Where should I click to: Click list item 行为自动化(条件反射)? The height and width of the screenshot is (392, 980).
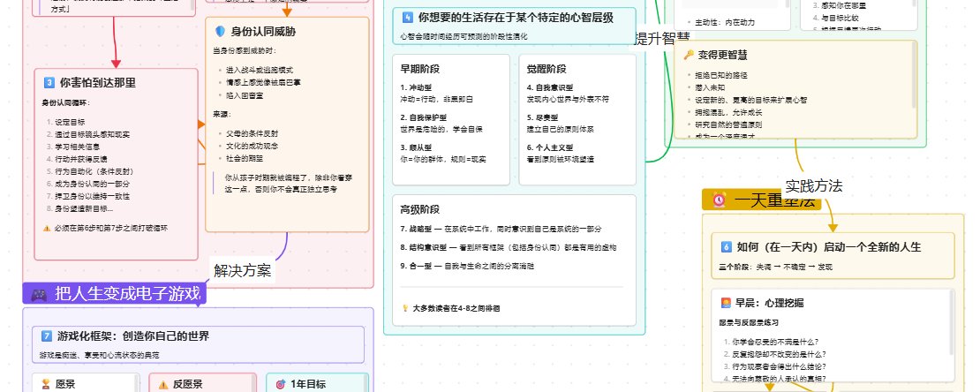[94, 171]
